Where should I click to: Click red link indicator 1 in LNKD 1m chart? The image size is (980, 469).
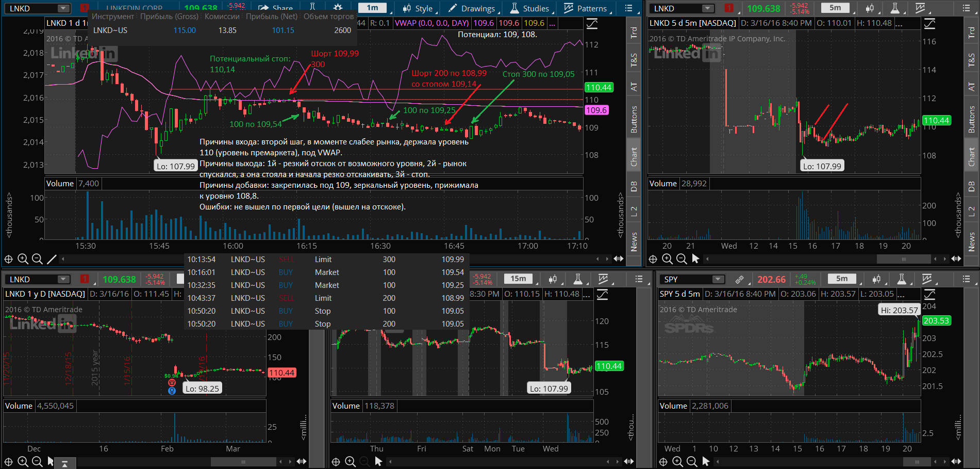[85, 8]
